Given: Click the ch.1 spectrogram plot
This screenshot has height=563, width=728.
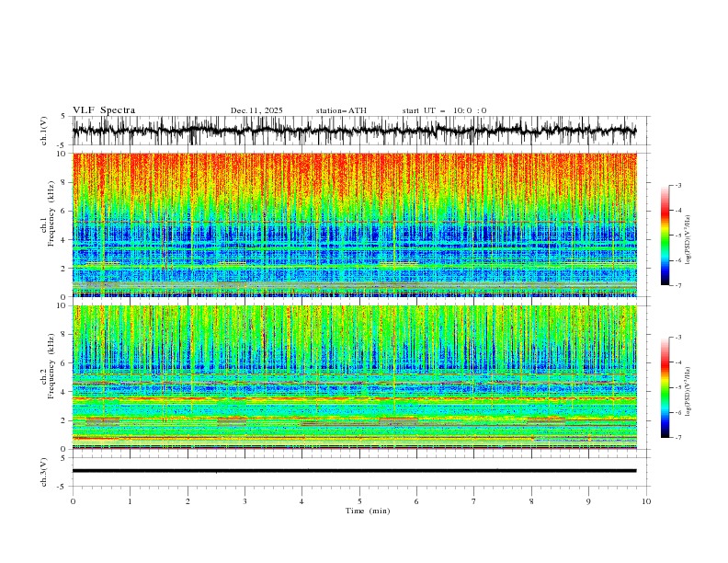Looking at the screenshot, I should click(355, 224).
